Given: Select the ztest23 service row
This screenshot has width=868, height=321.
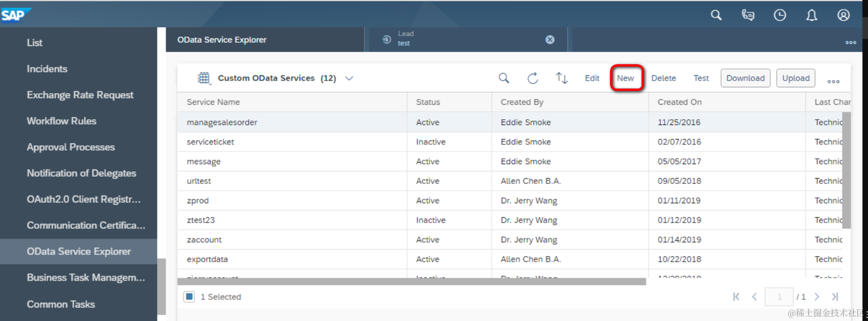Looking at the screenshot, I should pyautogui.click(x=510, y=220).
